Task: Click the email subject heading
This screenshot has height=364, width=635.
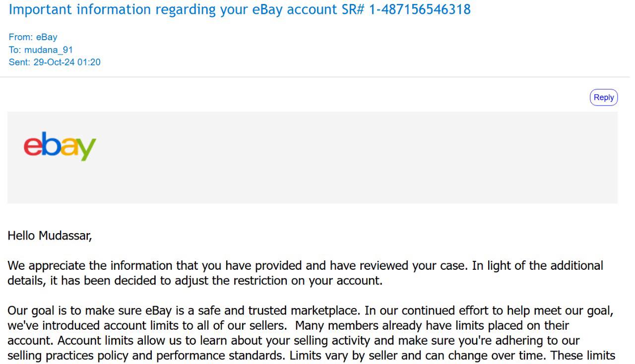Action: pyautogui.click(x=240, y=9)
